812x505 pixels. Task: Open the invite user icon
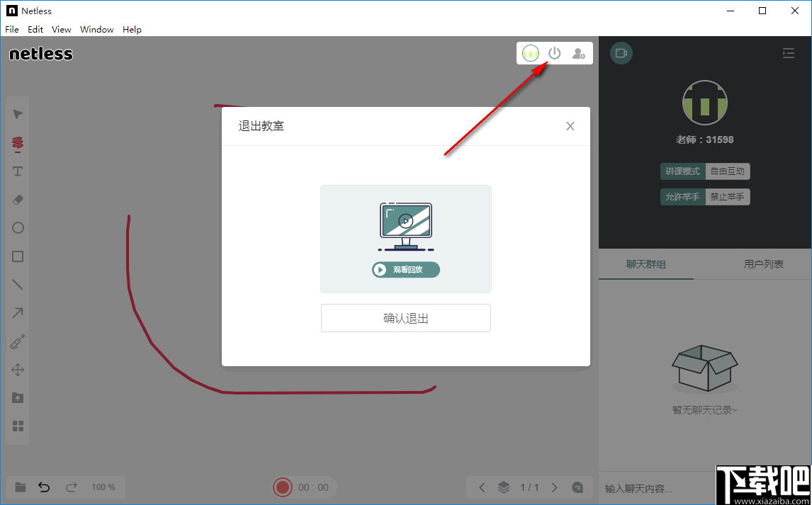[x=578, y=53]
